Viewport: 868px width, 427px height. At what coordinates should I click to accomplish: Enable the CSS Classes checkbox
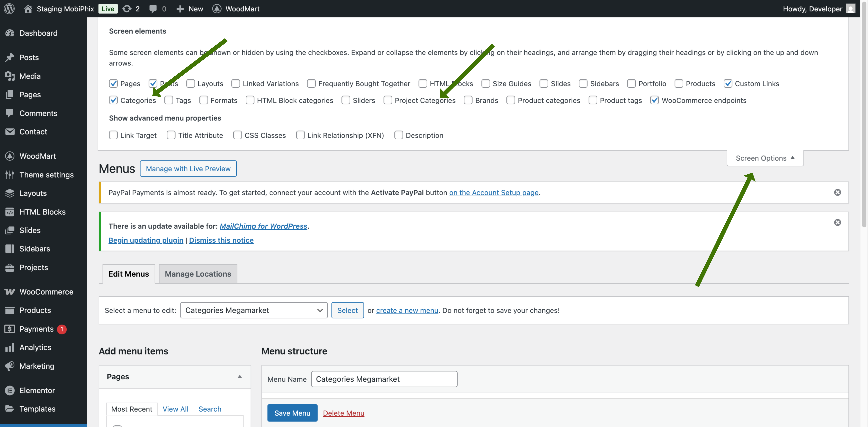(x=238, y=135)
